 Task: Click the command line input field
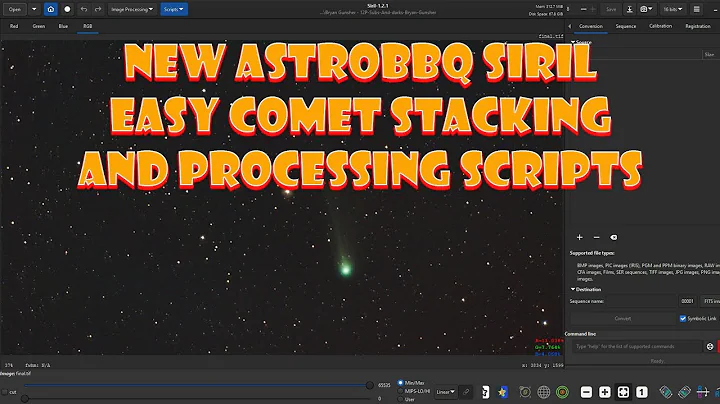coord(637,347)
